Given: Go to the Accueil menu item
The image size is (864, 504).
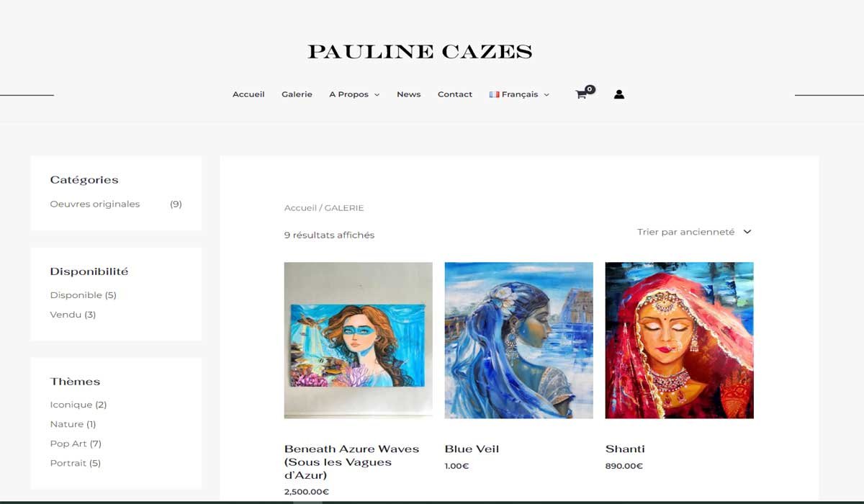Looking at the screenshot, I should click(x=248, y=94).
